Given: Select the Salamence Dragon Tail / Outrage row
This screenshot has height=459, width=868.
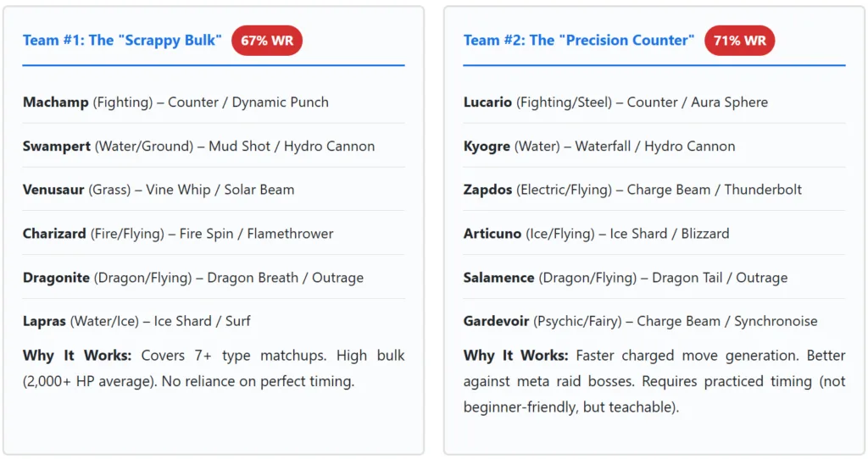Looking at the screenshot, I should click(x=626, y=278).
